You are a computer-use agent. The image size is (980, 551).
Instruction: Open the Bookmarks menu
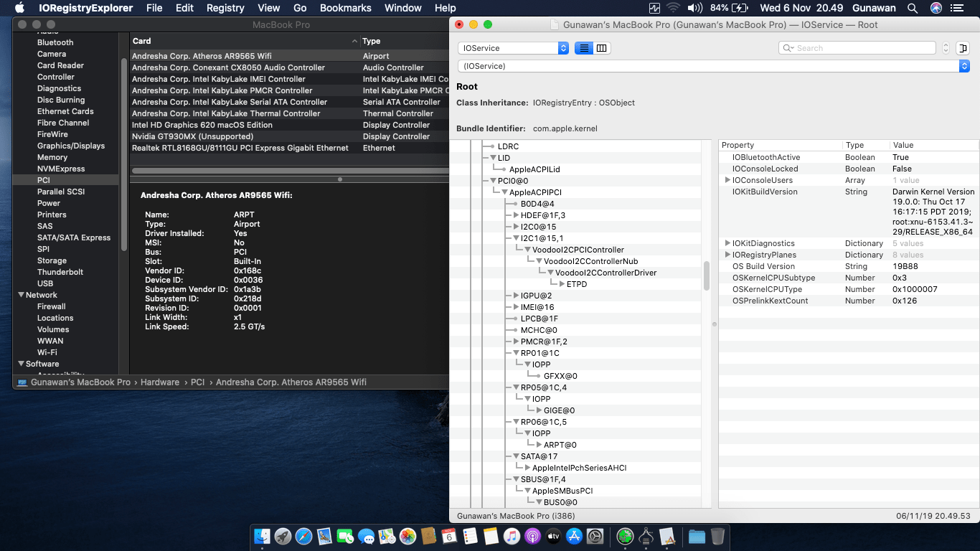coord(345,8)
